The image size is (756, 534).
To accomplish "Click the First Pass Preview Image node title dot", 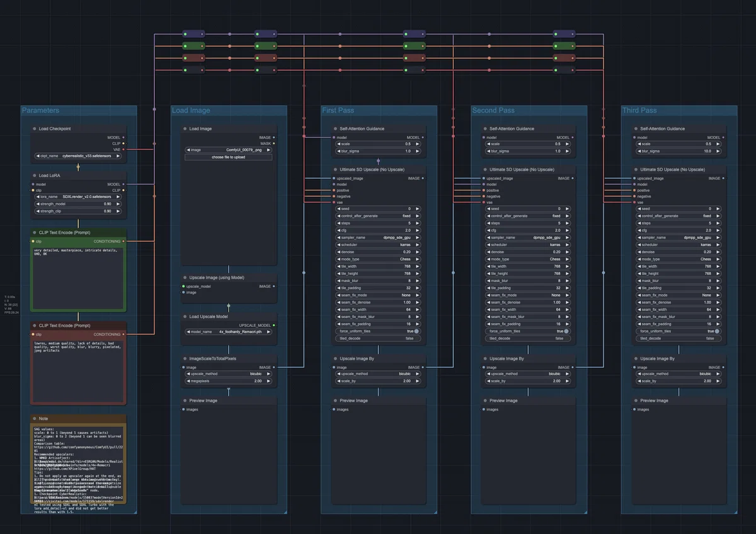I will tap(334, 401).
